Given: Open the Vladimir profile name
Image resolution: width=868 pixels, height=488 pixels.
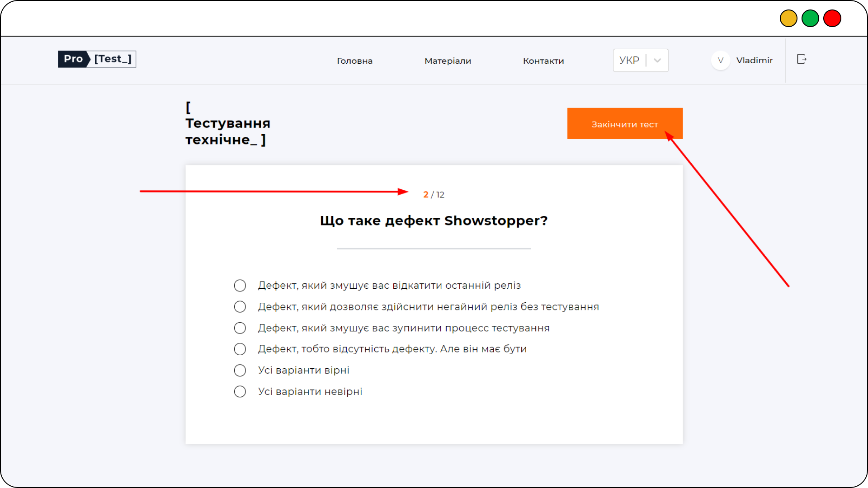Looking at the screenshot, I should point(754,61).
